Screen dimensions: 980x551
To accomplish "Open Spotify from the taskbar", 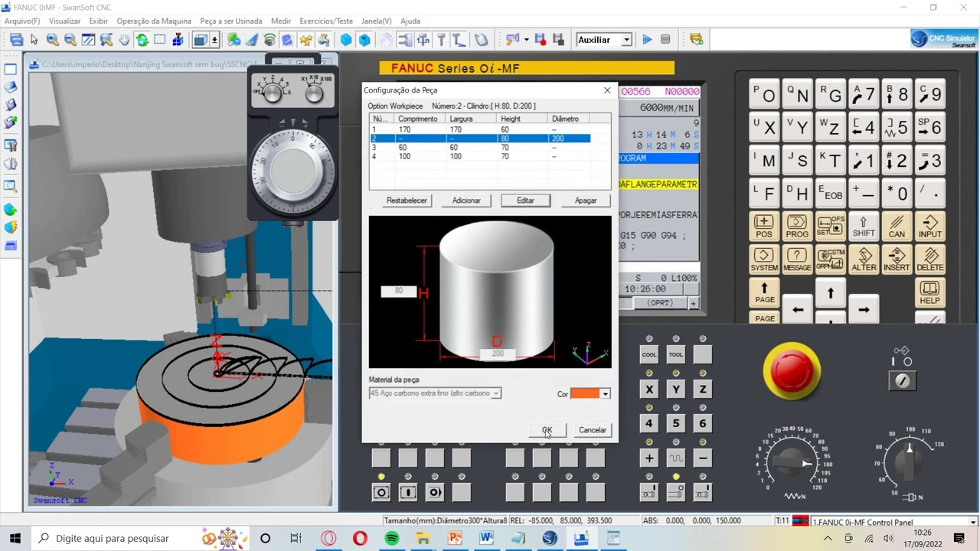I will tap(392, 539).
